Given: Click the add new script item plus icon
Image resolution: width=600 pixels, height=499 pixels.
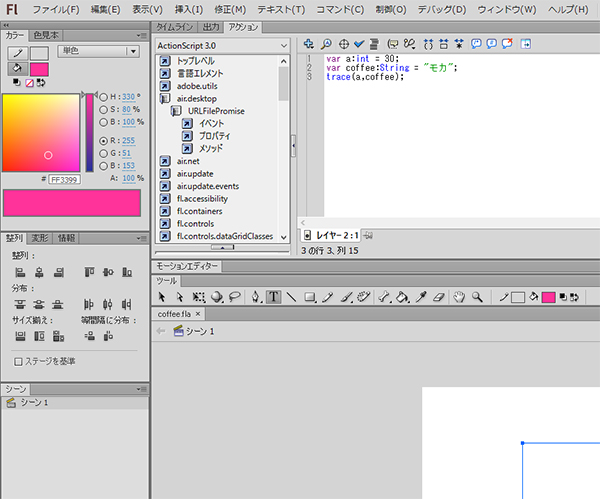Looking at the screenshot, I should pyautogui.click(x=308, y=44).
